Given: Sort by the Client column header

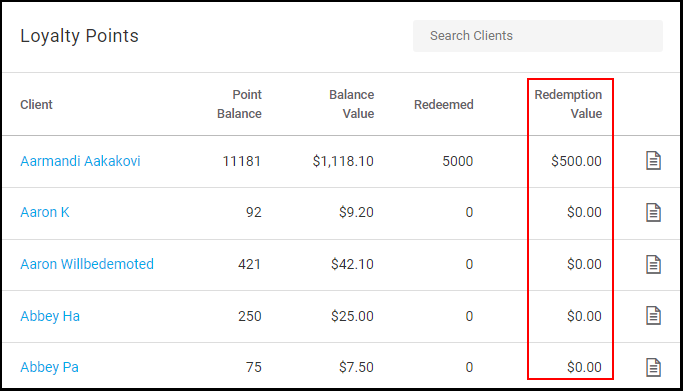Looking at the screenshot, I should pos(36,104).
